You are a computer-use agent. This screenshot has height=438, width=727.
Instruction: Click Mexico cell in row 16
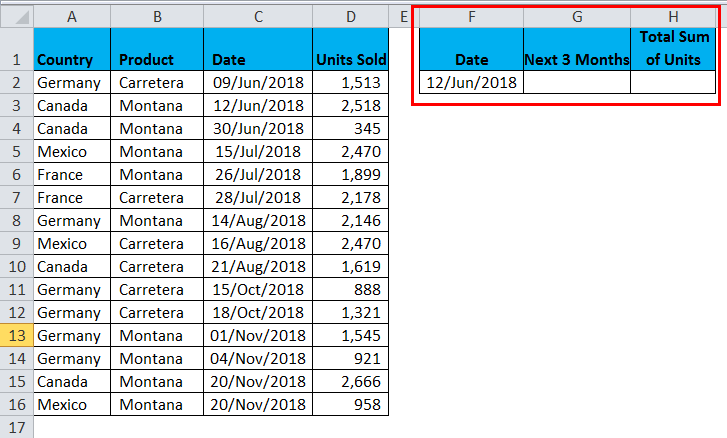click(x=72, y=405)
